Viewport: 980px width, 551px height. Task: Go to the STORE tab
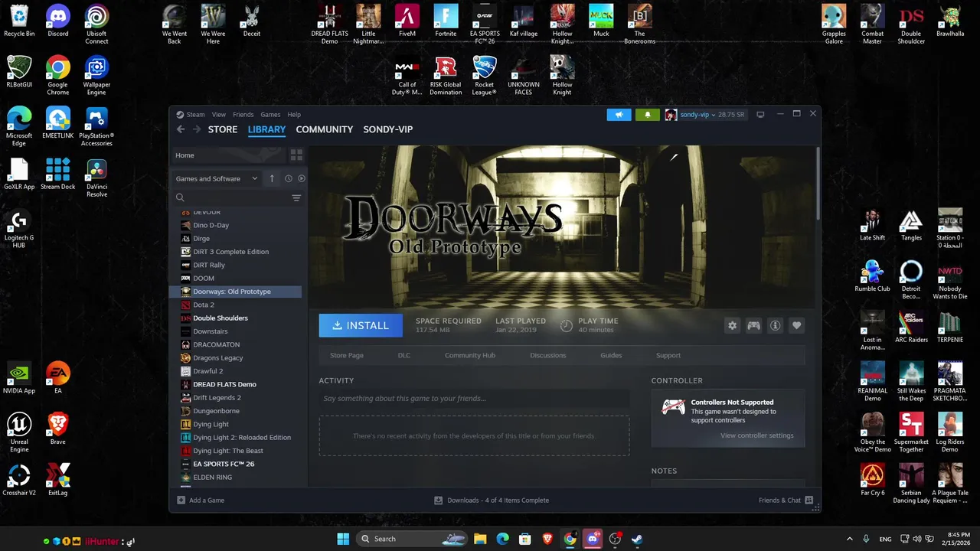223,129
